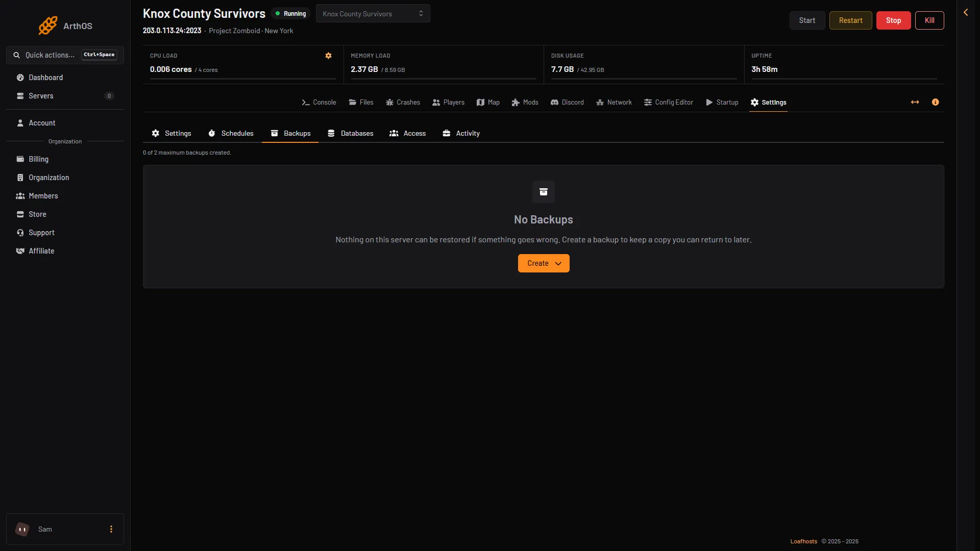Focus the Quick actions search field
980x551 pixels.
pyautogui.click(x=65, y=55)
